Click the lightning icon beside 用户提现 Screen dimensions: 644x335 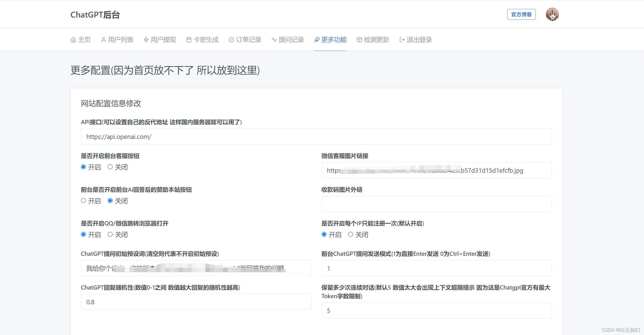pyautogui.click(x=146, y=40)
